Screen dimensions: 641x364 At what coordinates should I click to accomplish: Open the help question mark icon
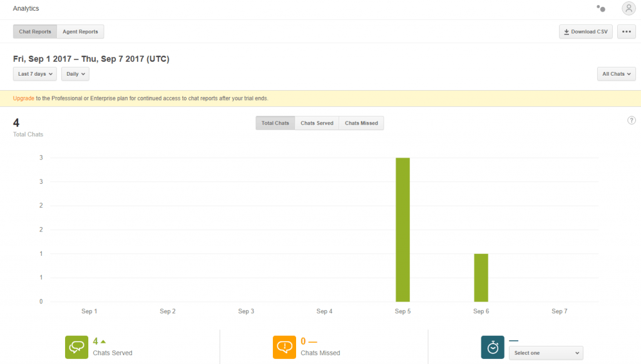tap(631, 120)
